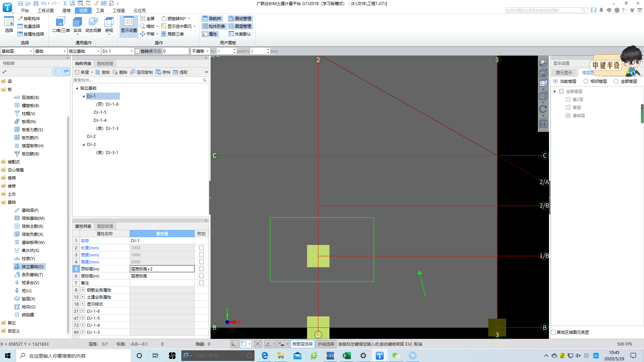Viewport: 644px width, 362px height.
Task: Select the 相邻楼层 radio button
Action: tap(586, 81)
